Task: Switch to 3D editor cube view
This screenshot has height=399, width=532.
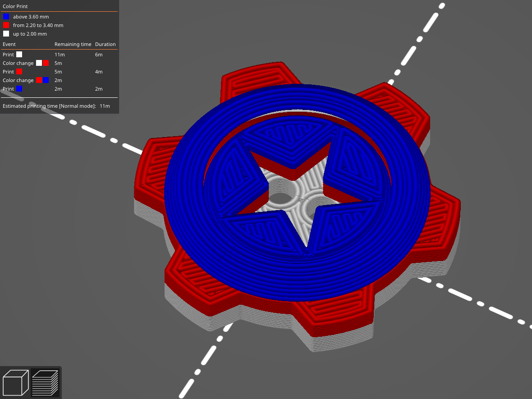Action: pyautogui.click(x=15, y=382)
